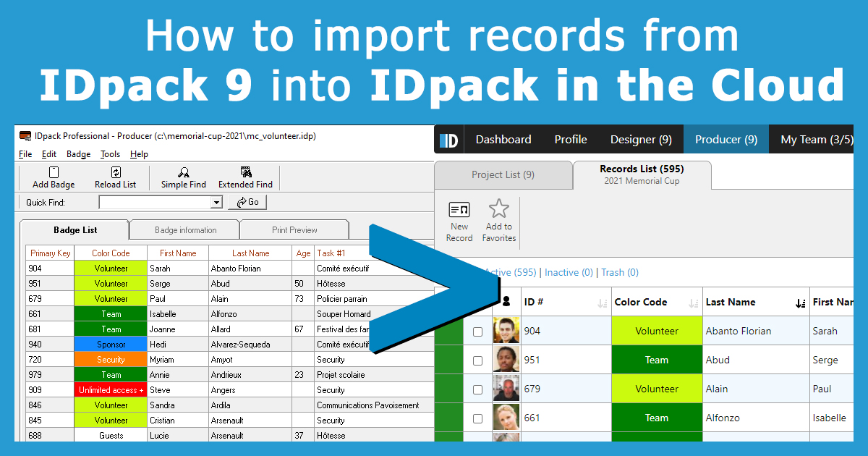This screenshot has height=456, width=868.
Task: Select the Add Badge tool
Action: point(52,177)
